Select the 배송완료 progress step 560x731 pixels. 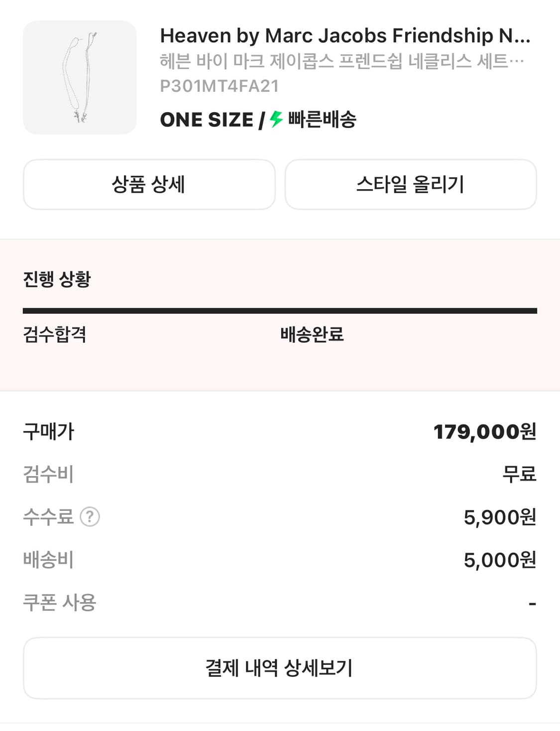(312, 334)
